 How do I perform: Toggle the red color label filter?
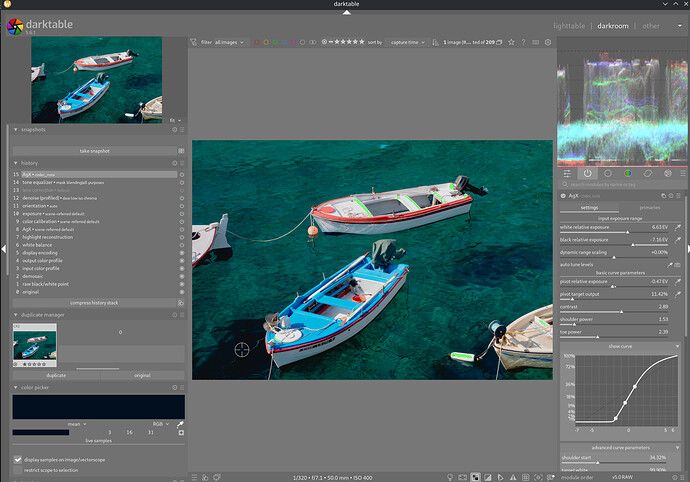(x=257, y=42)
